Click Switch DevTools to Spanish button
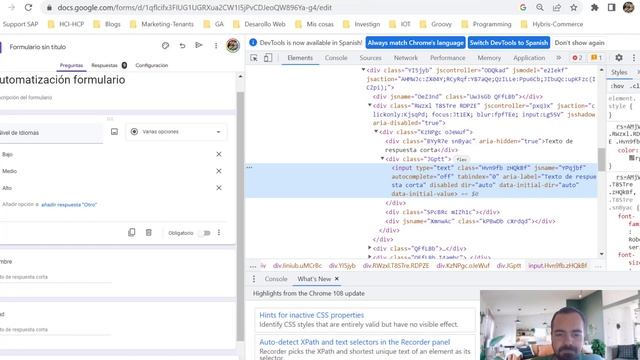This screenshot has height=360, width=640. pos(509,42)
